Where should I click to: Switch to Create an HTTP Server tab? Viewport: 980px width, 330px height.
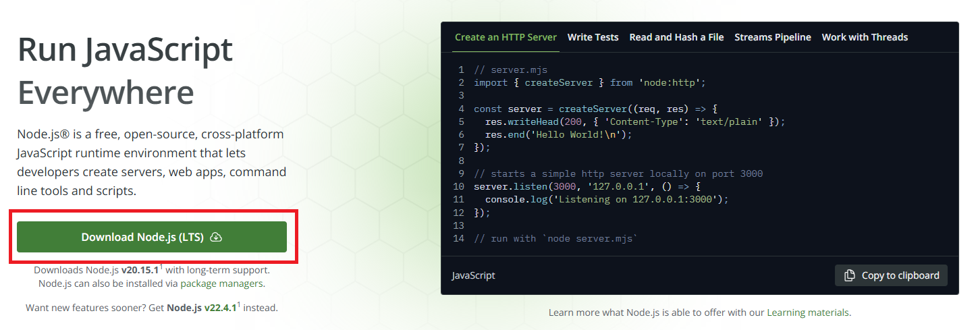(x=506, y=37)
